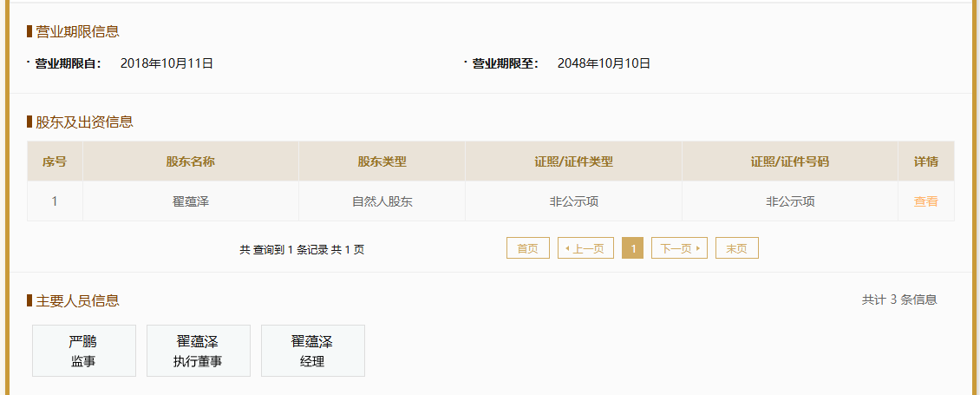Viewport: 980px width, 395px height.
Task: Click the 详情 column header
Action: point(926,161)
